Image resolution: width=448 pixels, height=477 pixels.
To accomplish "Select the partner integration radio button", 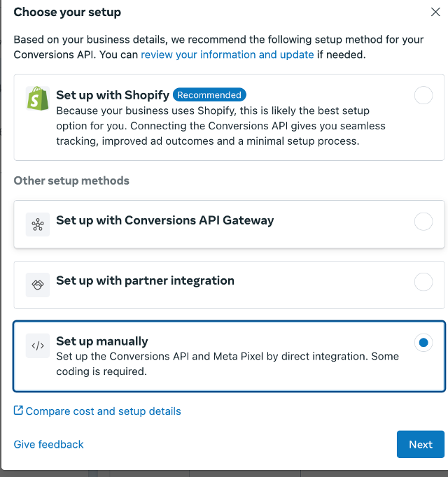I will [x=423, y=282].
